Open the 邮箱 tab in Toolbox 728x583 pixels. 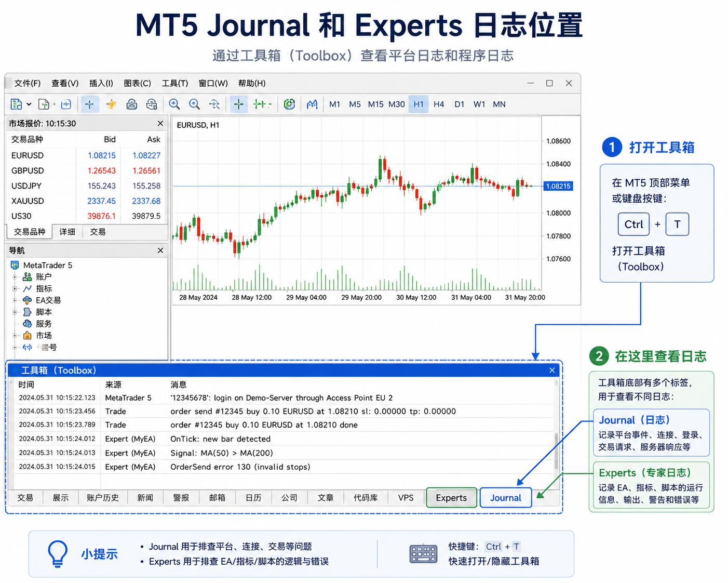(218, 498)
